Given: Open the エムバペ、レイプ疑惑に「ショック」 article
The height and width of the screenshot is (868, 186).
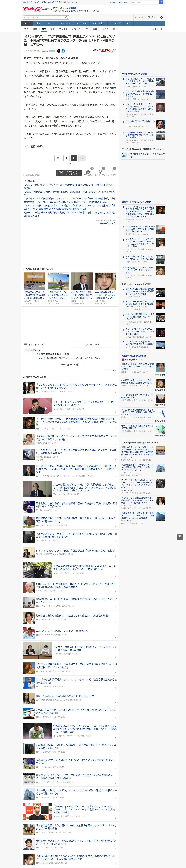Looking at the screenshot, I should click(62, 631).
